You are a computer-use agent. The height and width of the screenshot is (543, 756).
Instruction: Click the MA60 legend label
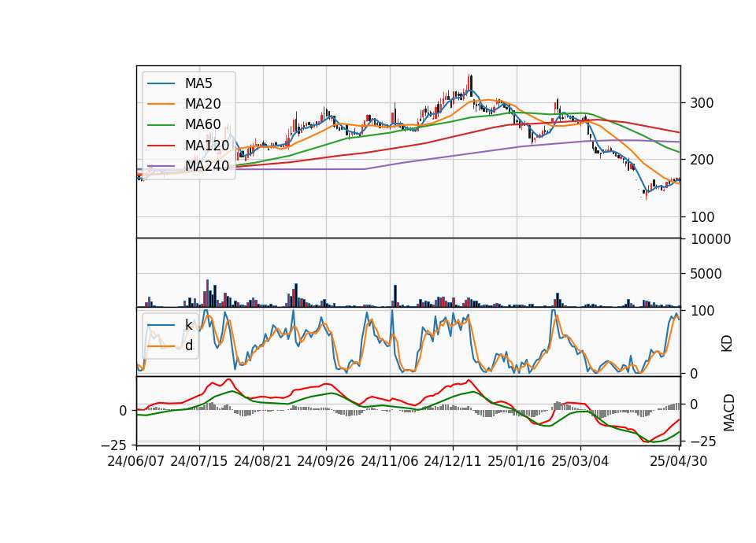pyautogui.click(x=202, y=124)
